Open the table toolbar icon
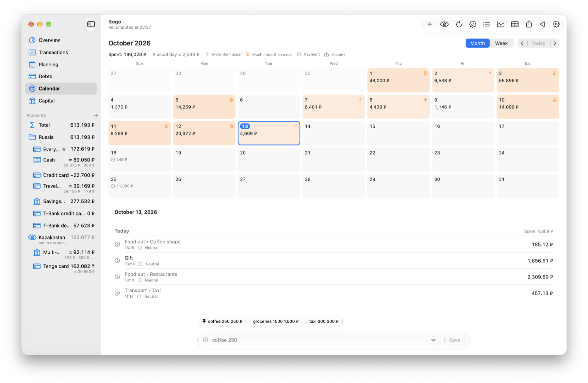Image resolution: width=588 pixels, height=383 pixels. [515, 24]
